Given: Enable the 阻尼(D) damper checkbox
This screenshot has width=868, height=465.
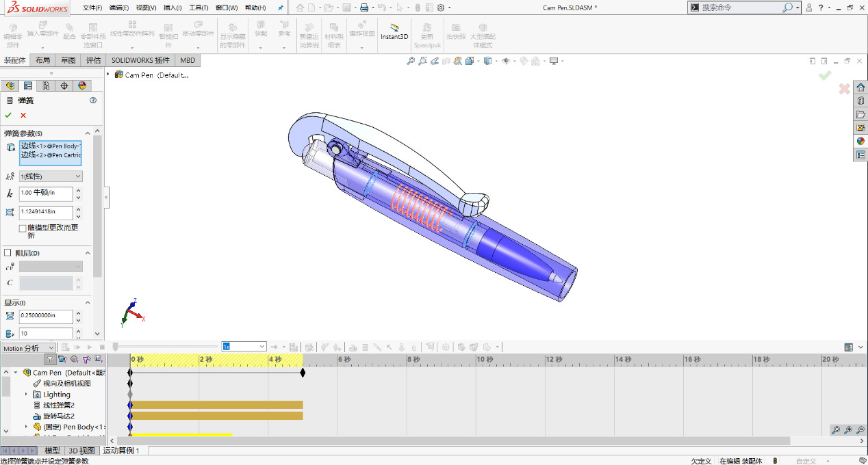Looking at the screenshot, I should point(8,253).
